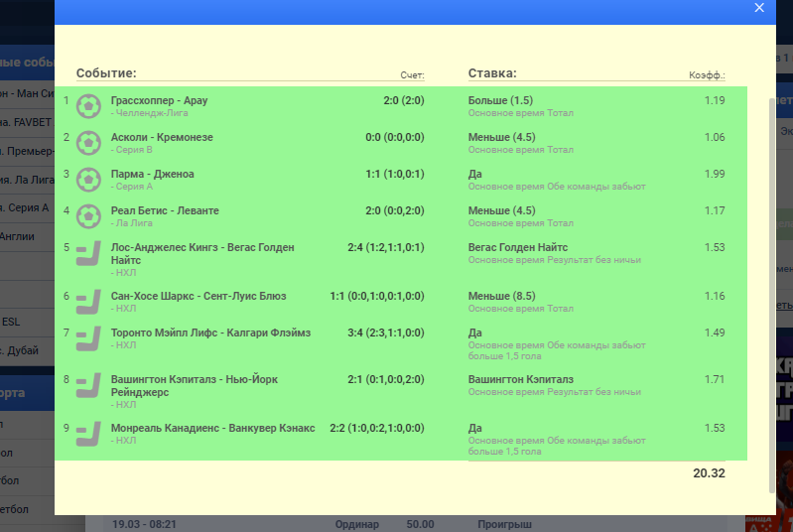Screen dimensions: 793x532
Task: Click the hockey icon beside Лос-Анджелес Кингз match
Action: point(89,254)
